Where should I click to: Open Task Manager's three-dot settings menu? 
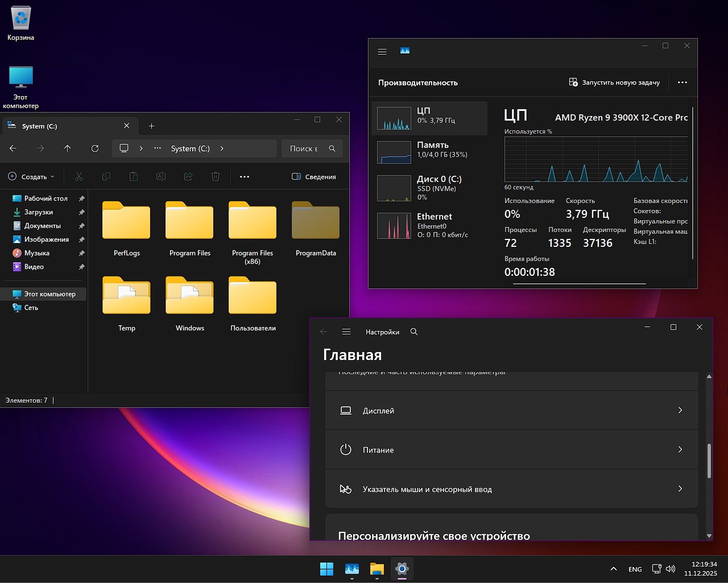(682, 82)
